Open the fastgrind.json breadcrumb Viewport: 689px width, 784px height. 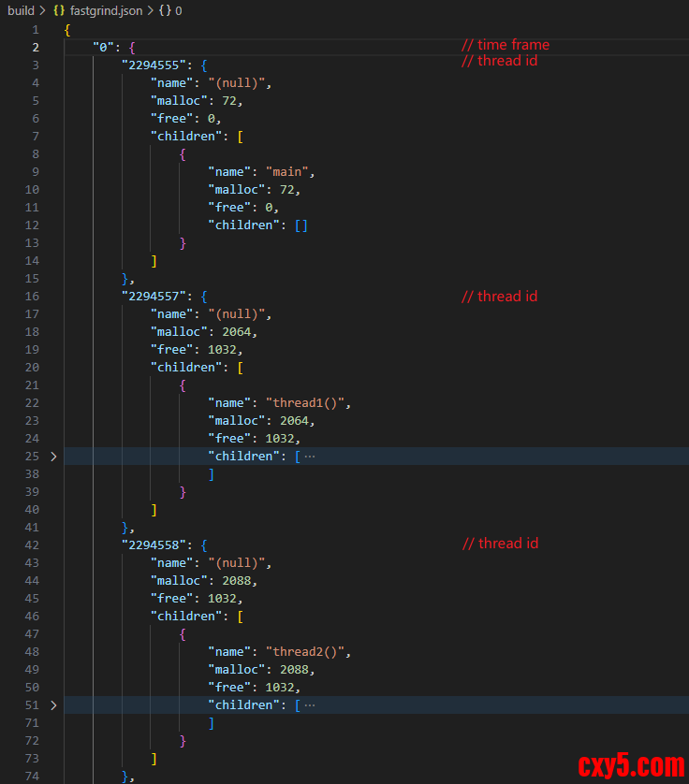tap(106, 10)
